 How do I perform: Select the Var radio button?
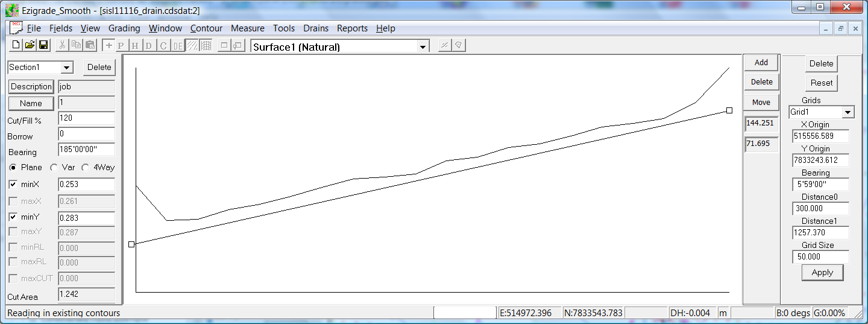pyautogui.click(x=54, y=168)
